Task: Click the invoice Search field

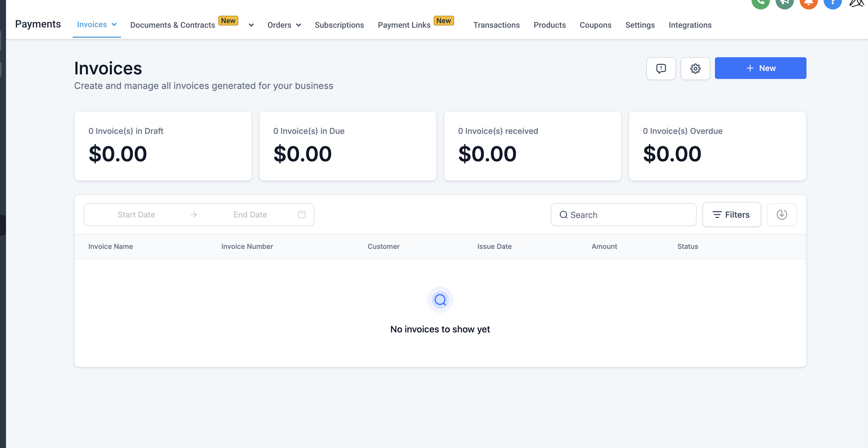Action: coord(623,215)
